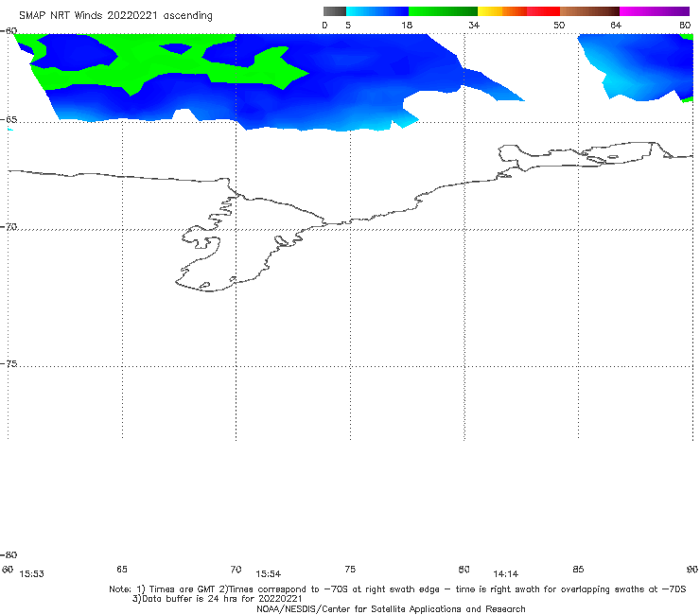Click the longitude label '75' on bottom axis

tap(350, 569)
